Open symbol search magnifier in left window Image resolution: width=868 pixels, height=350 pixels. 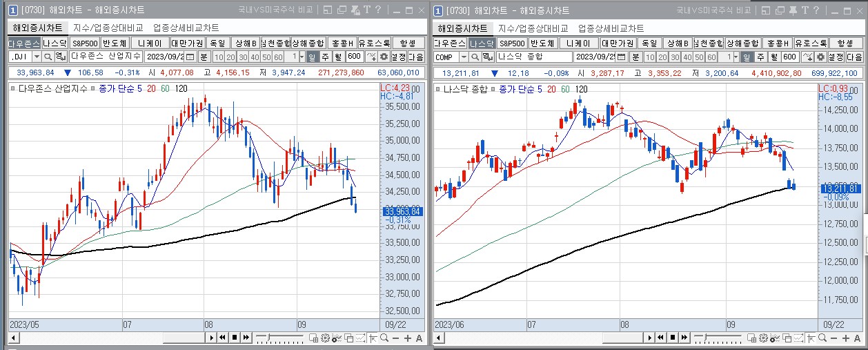[x=48, y=57]
